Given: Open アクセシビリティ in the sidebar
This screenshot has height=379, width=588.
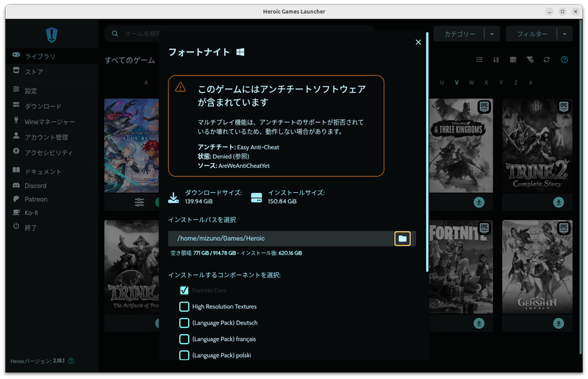Looking at the screenshot, I should tap(51, 152).
